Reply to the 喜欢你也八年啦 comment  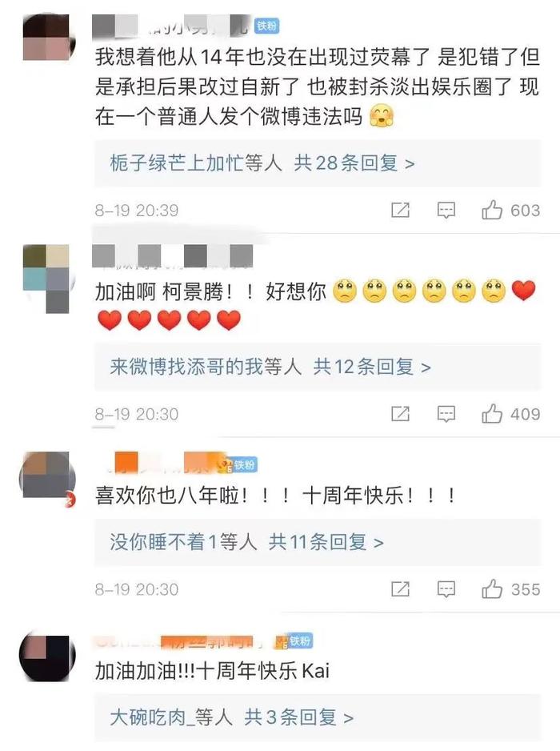pyautogui.click(x=446, y=589)
